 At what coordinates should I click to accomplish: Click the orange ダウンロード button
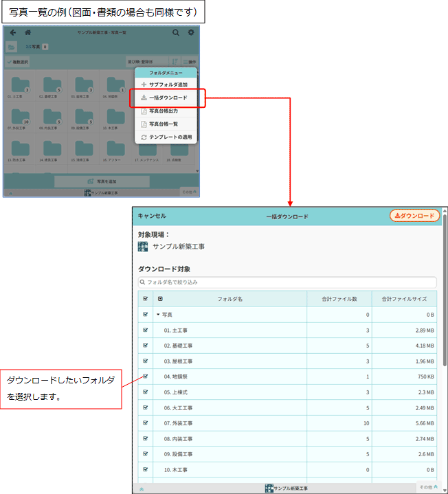coord(414,216)
